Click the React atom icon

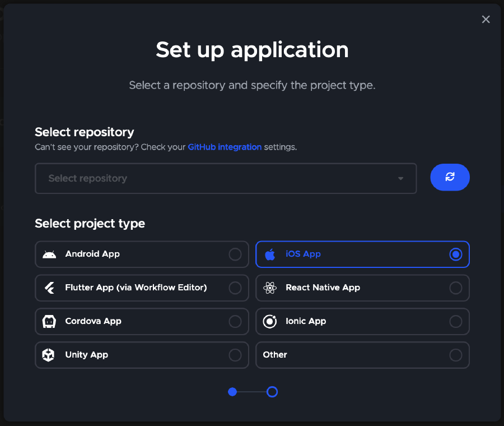pos(270,288)
